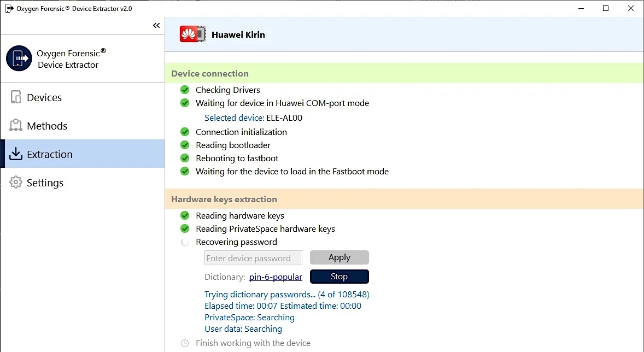Focus the Enter device password field
The image size is (644, 352).
pyautogui.click(x=254, y=258)
